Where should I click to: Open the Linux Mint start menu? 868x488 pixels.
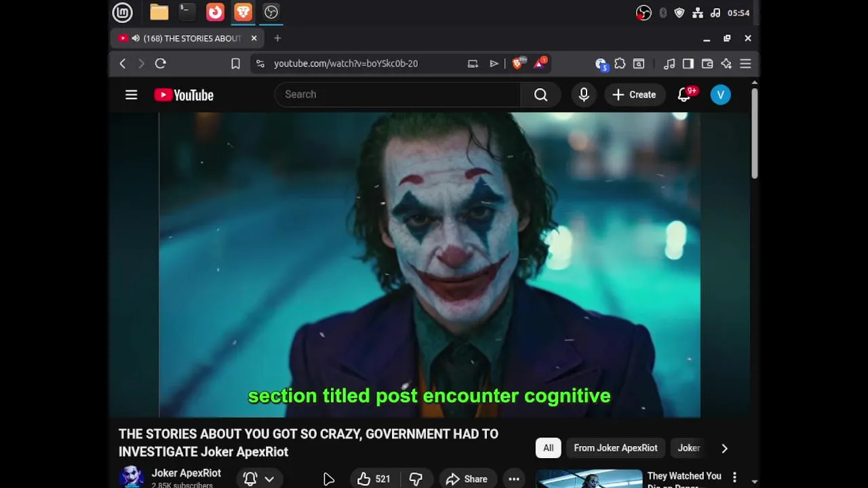(122, 12)
